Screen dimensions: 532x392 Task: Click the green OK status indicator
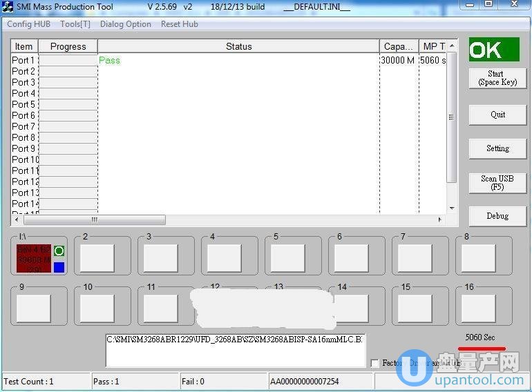[493, 50]
